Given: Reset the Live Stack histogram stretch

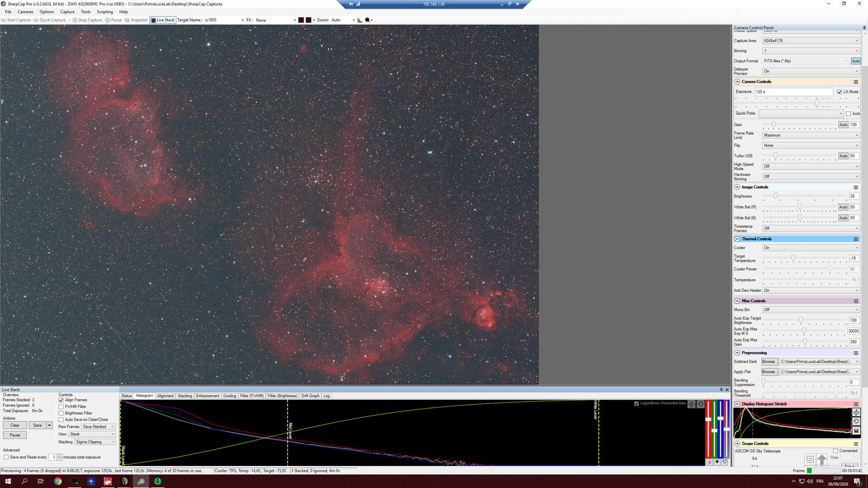Looking at the screenshot, I should (700, 404).
